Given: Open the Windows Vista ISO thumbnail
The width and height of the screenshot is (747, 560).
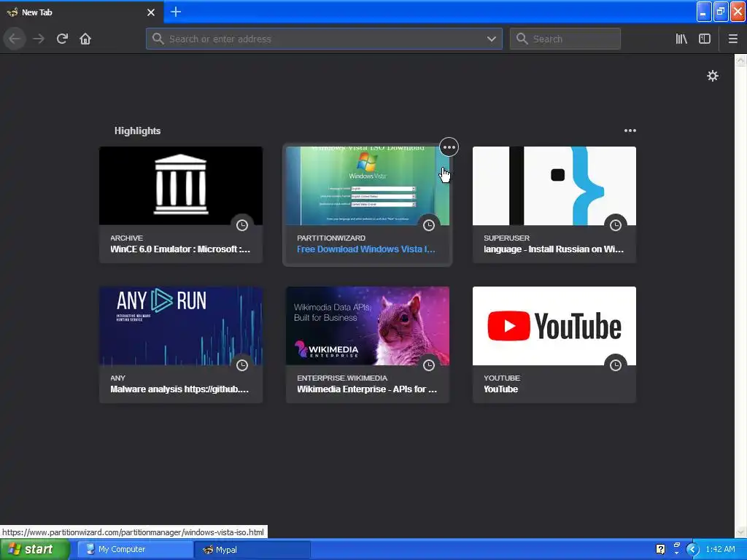Looking at the screenshot, I should [368, 186].
